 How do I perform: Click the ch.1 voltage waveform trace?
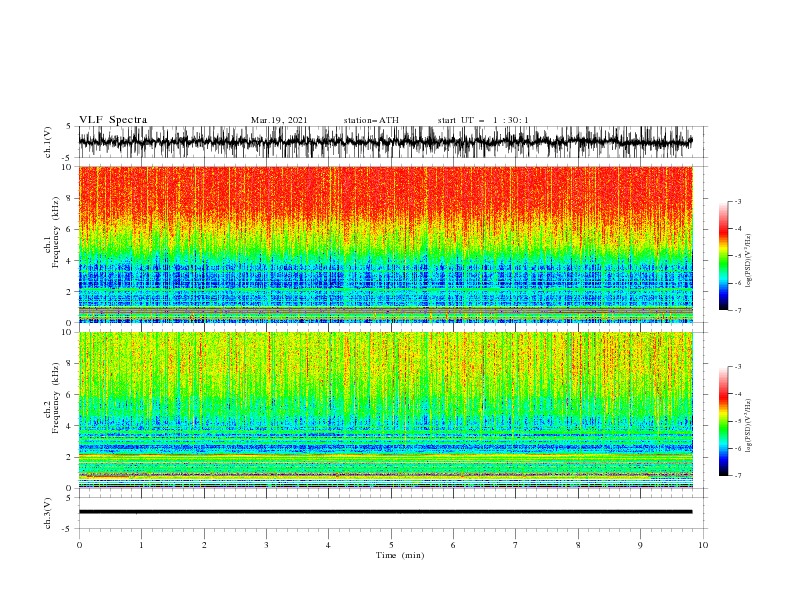tap(385, 142)
